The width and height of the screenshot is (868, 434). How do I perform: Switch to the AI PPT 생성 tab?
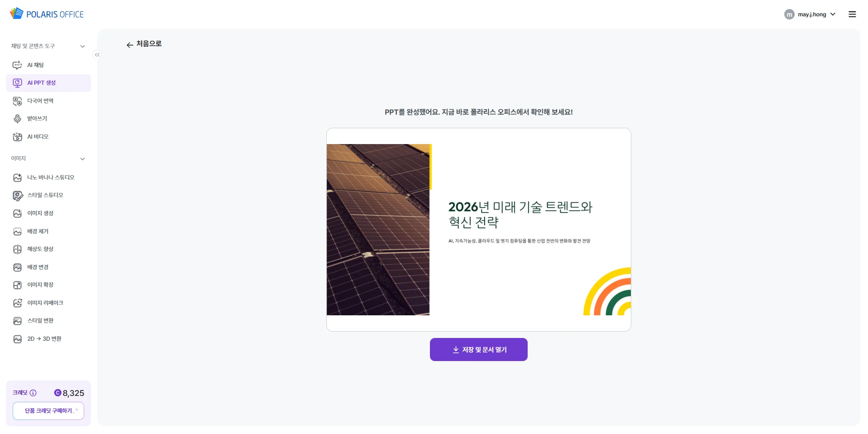[41, 82]
